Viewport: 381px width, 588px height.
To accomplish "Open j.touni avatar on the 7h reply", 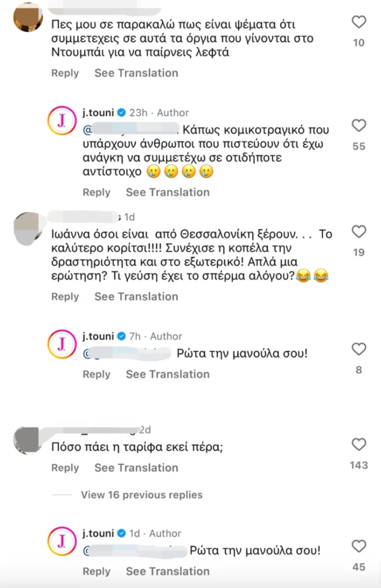I will point(62,344).
